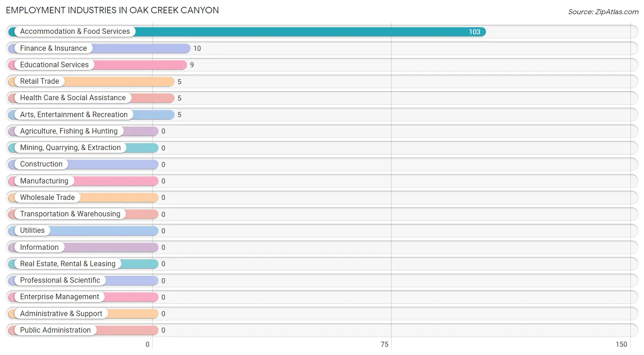Click the value 0 beside Construction
The height and width of the screenshot is (355, 644).
tap(163, 165)
